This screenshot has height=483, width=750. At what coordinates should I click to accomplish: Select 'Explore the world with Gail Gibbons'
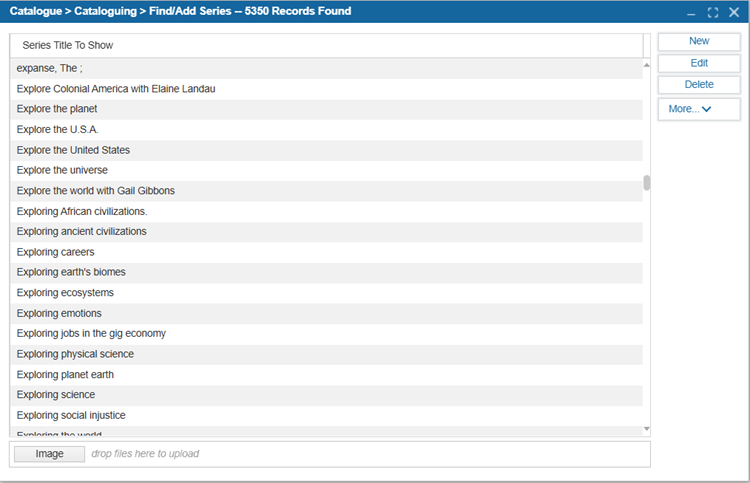(x=326, y=191)
